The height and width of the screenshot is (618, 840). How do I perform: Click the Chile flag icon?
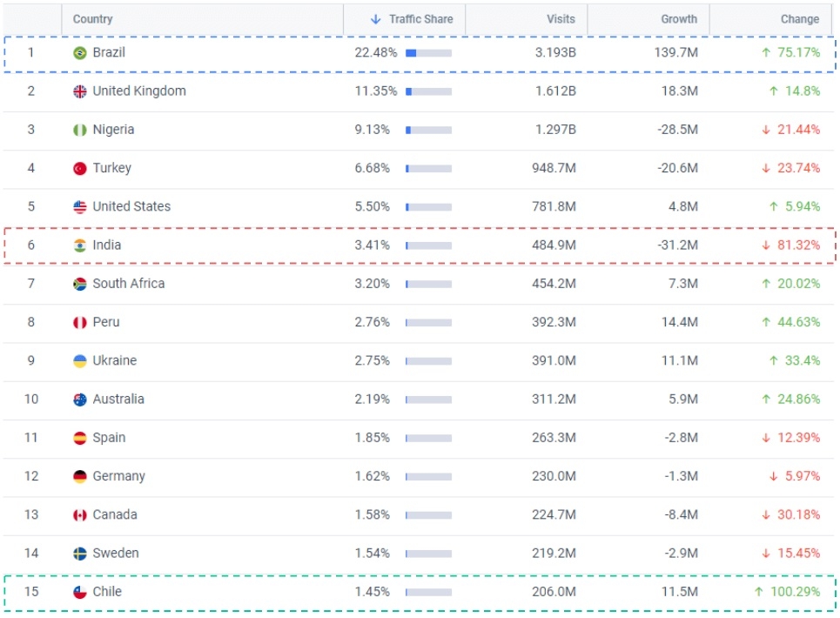pyautogui.click(x=80, y=592)
